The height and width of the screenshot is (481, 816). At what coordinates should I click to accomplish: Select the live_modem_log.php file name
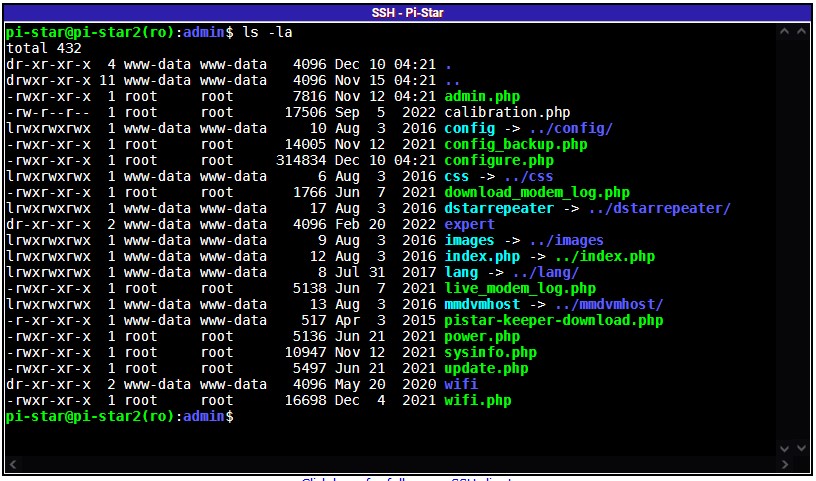520,289
